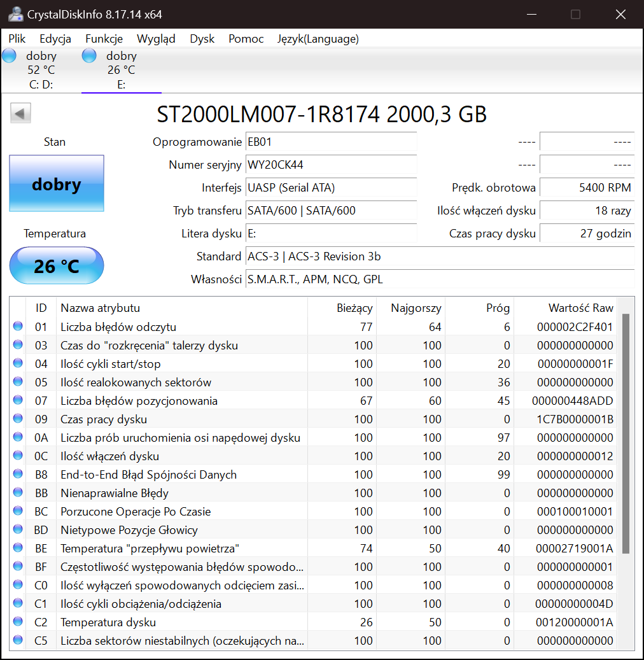Click the status circle for attribute 0A
Screen dimensions: 644x660
(x=18, y=437)
